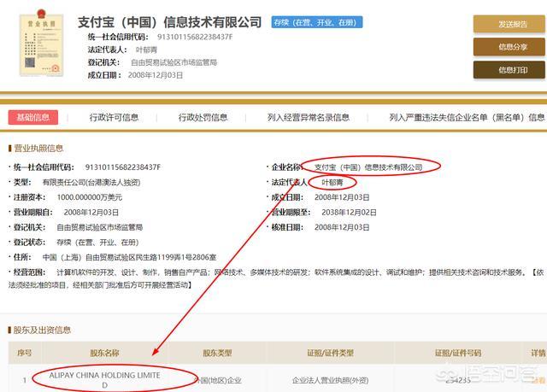Click header legal representative 叶郁青

[146, 50]
